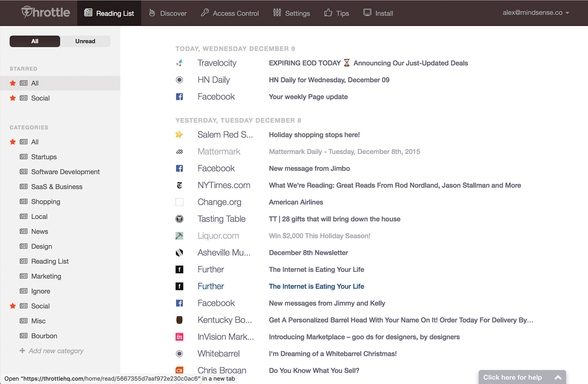Switch filter to All messages
Screen dimensions: 588x384
pos(35,41)
